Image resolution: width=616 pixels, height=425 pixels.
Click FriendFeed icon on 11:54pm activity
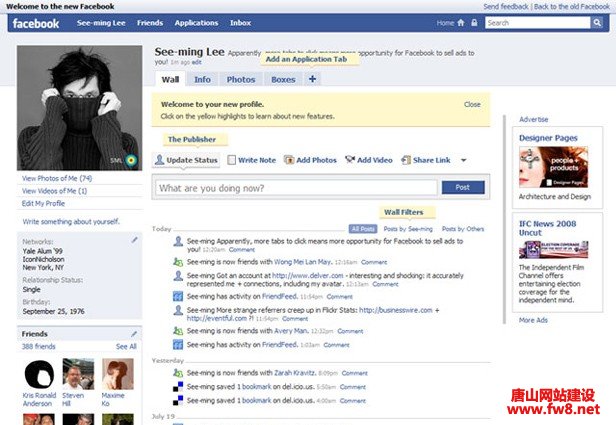(178, 296)
